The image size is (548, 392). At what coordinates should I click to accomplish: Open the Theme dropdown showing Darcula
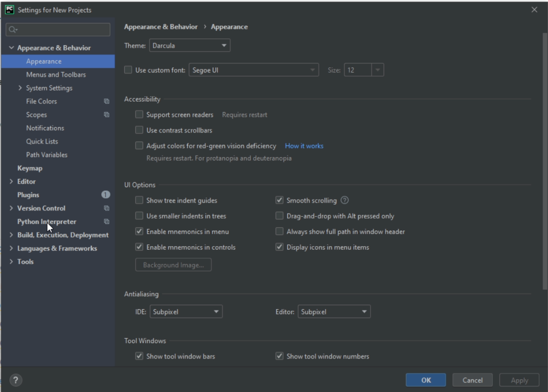(x=190, y=46)
